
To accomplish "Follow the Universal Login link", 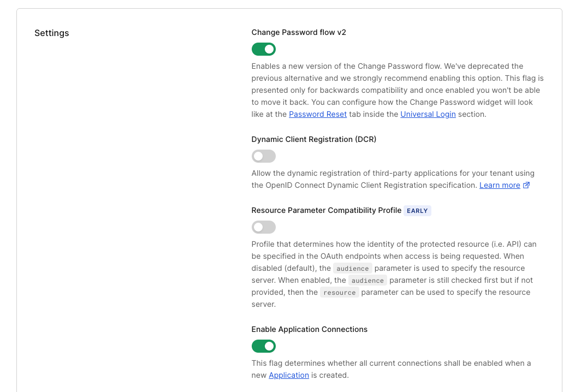I will [x=428, y=114].
